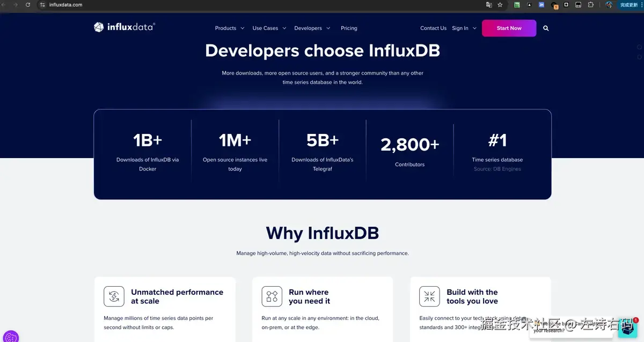
Task: Click the Run where you need it icon
Action: point(272,296)
